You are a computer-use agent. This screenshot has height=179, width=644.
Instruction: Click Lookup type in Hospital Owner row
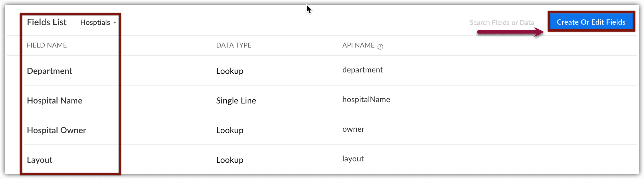[230, 130]
